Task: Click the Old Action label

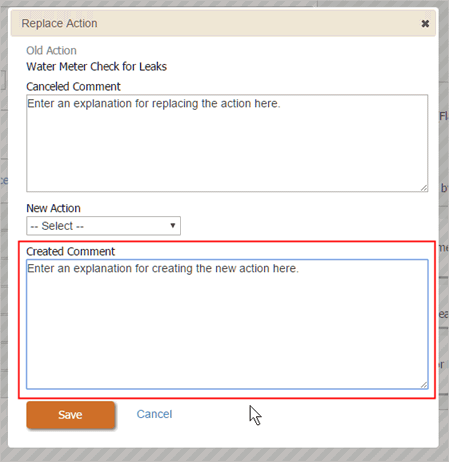Action: pyautogui.click(x=51, y=51)
